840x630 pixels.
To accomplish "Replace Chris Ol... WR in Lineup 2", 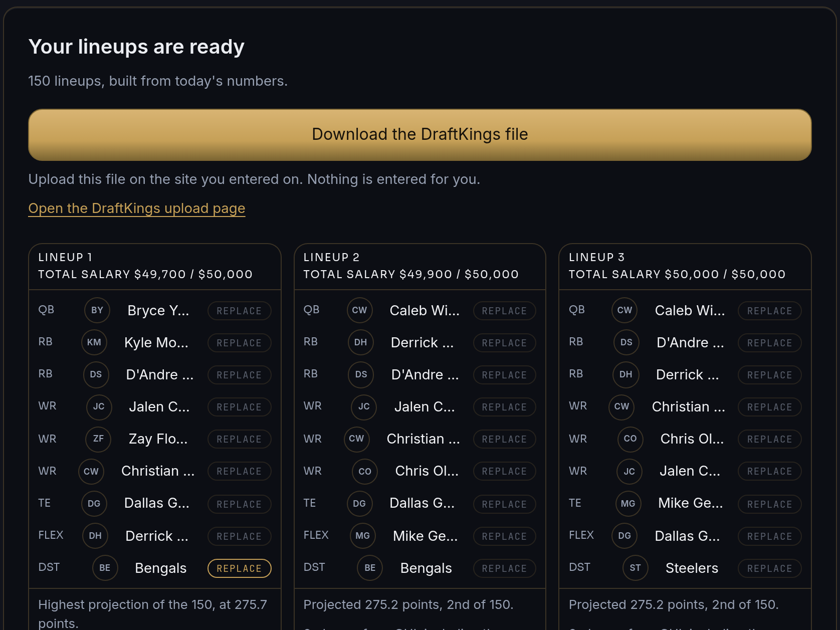I will pyautogui.click(x=504, y=471).
